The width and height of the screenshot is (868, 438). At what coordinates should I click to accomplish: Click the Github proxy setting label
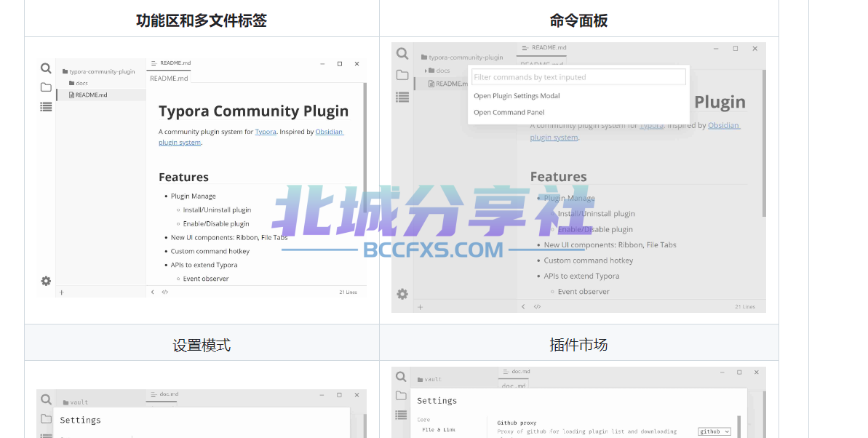517,423
